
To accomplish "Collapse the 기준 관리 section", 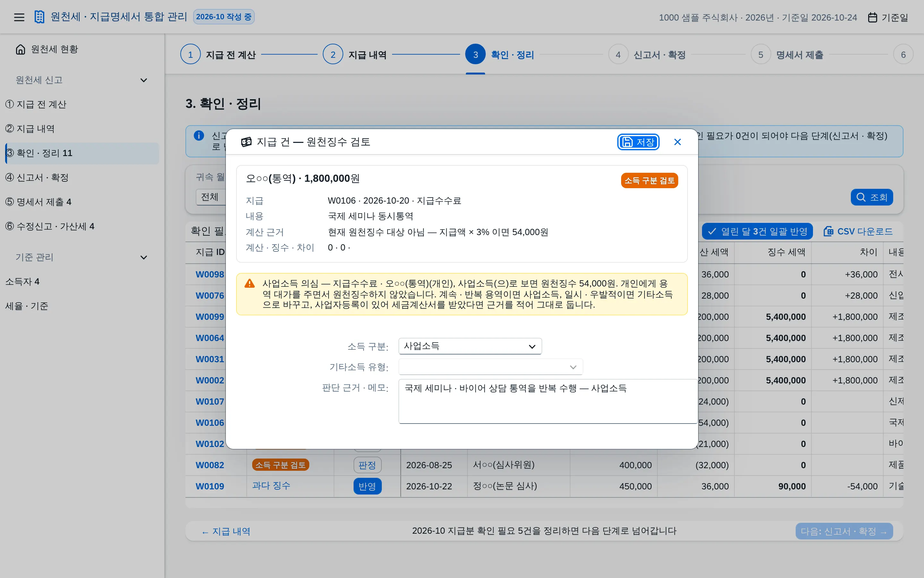I will click(143, 258).
